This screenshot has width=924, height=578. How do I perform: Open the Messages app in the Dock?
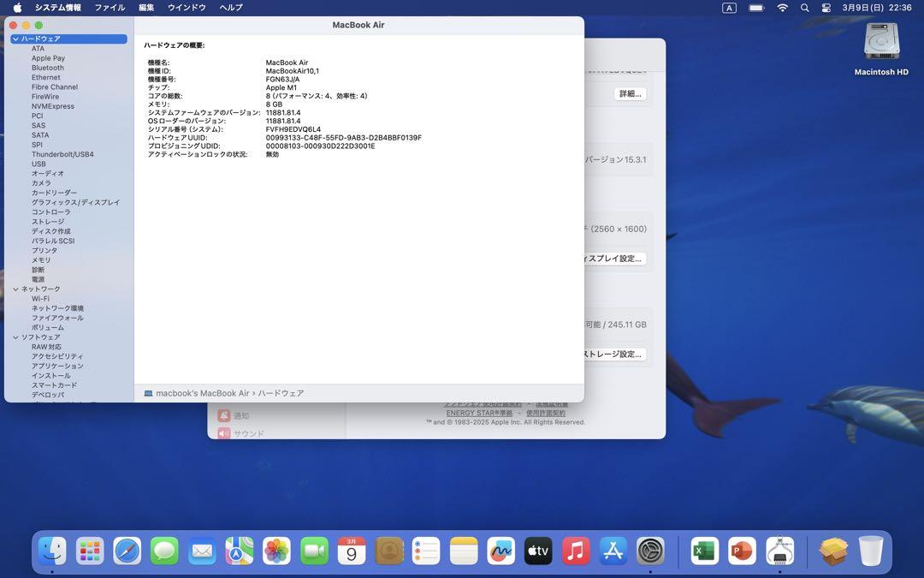[x=164, y=551]
